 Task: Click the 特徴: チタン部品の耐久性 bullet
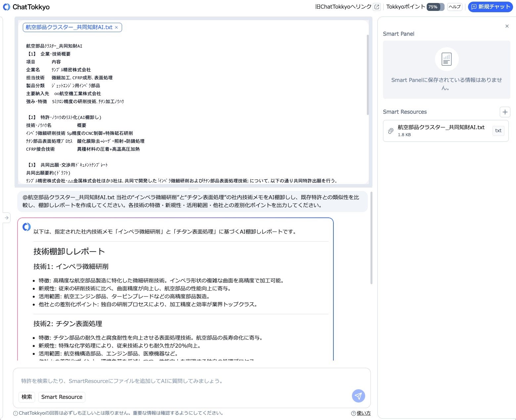coord(151,338)
